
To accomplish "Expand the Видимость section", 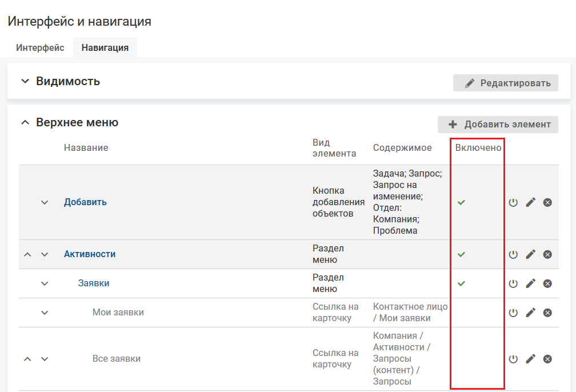I will point(25,81).
